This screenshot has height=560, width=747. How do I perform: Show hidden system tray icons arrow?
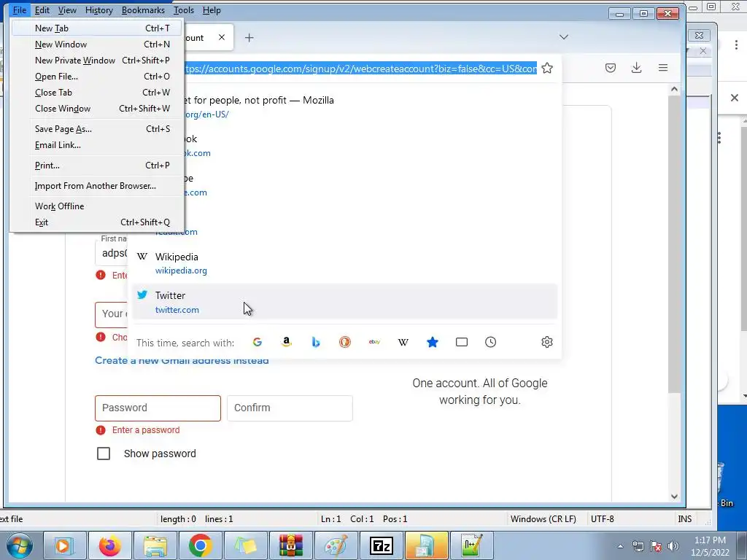pos(620,546)
